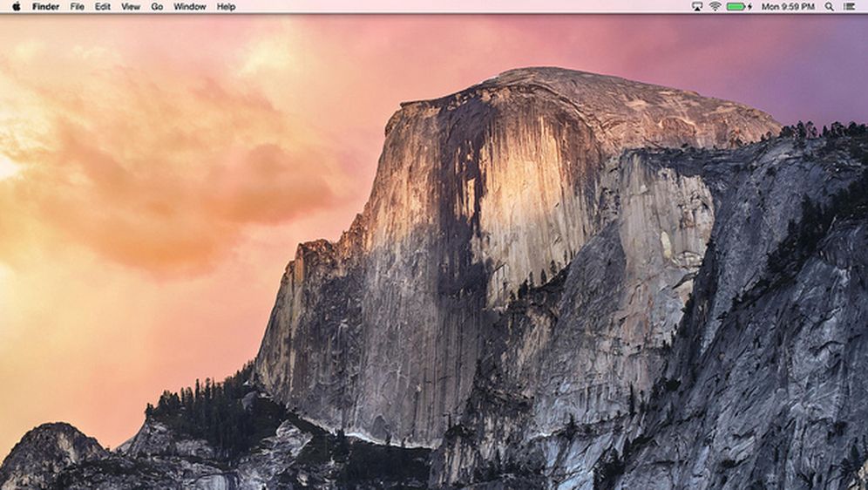Click the small rocky peak at bottom-left
Screen dimensions: 868x490
tap(52, 445)
